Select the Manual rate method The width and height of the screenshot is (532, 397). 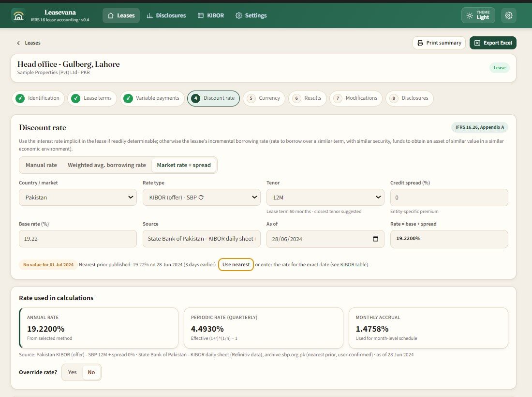click(x=42, y=165)
